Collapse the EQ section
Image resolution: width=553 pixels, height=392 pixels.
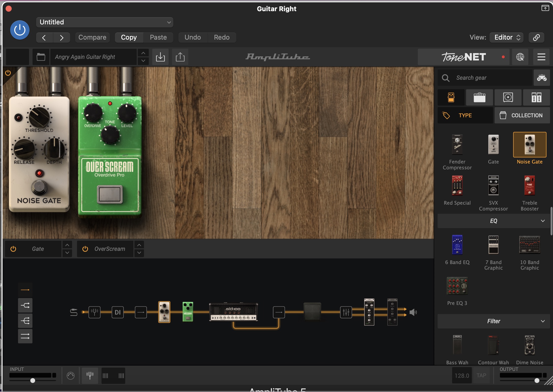coord(494,221)
